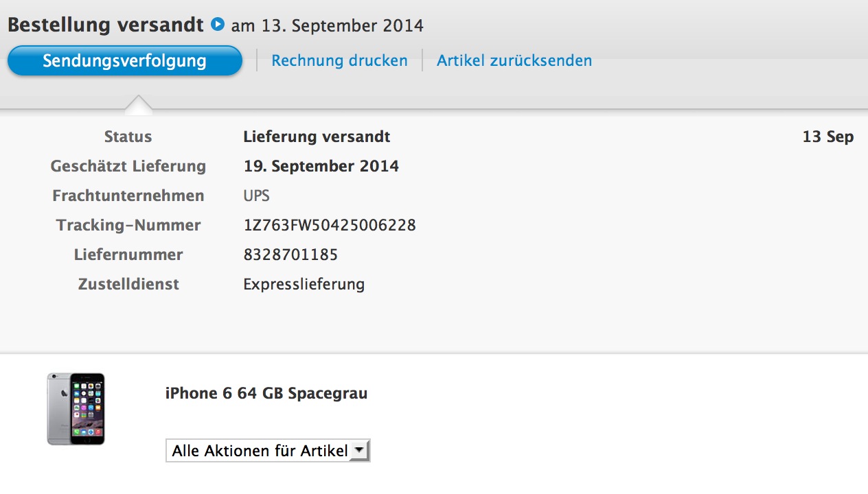Click the 13 Sep status date
This screenshot has height=494, width=868.
pyautogui.click(x=827, y=137)
